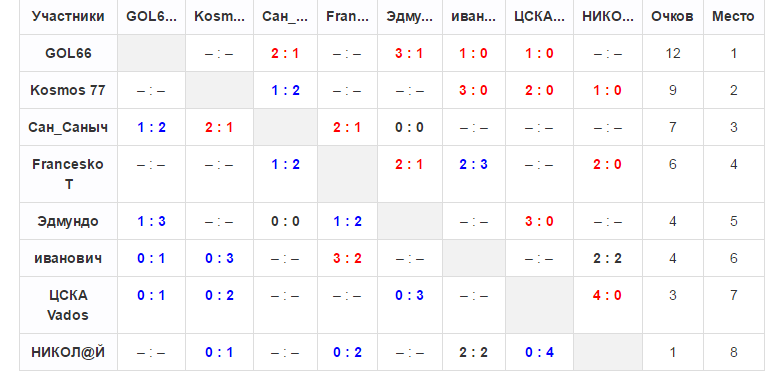Open Kosmos 77 vs иванович 3:0 score
Screen dimensions: 773x379
point(474,90)
